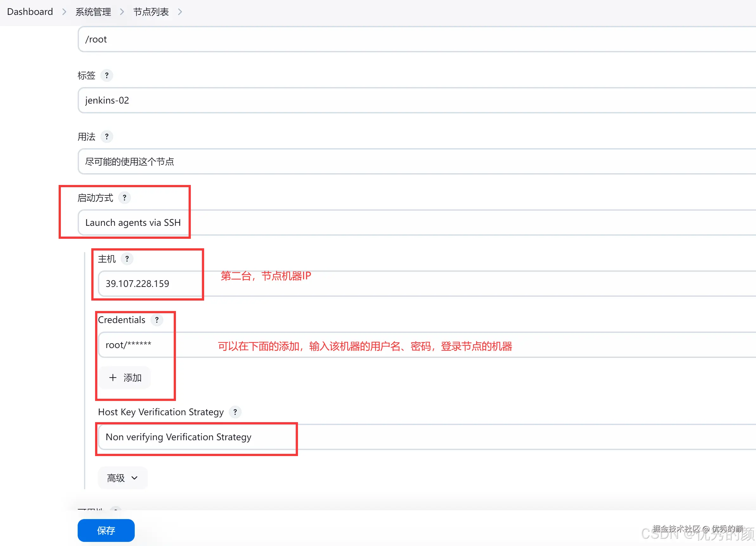This screenshot has width=756, height=546.
Task: Navigate to Dashboard breadcrumb
Action: click(30, 12)
